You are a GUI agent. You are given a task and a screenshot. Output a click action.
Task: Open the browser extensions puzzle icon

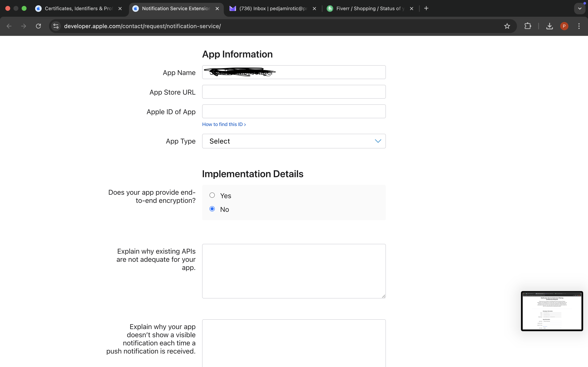pyautogui.click(x=528, y=26)
